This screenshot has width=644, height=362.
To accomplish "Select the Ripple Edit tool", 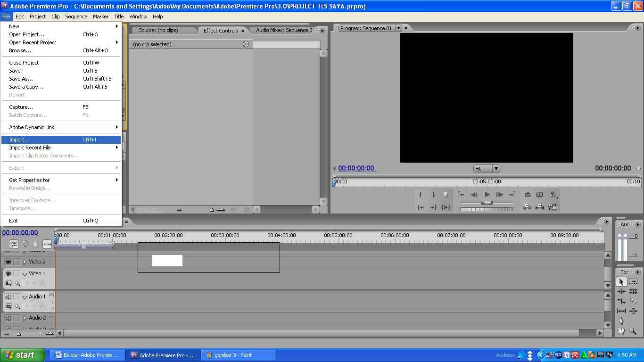I will pos(621,291).
